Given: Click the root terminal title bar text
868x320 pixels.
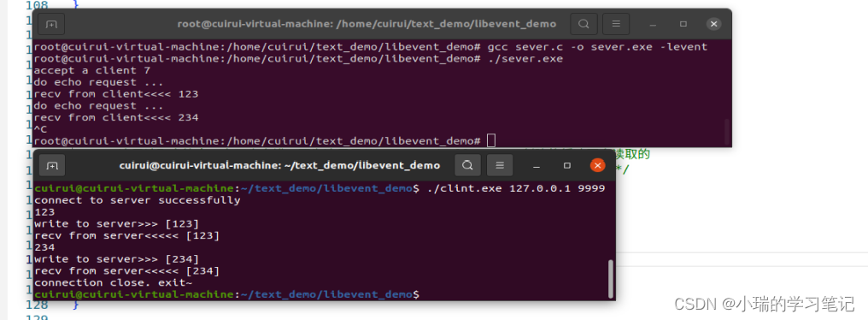Looking at the screenshot, I should click(367, 24).
